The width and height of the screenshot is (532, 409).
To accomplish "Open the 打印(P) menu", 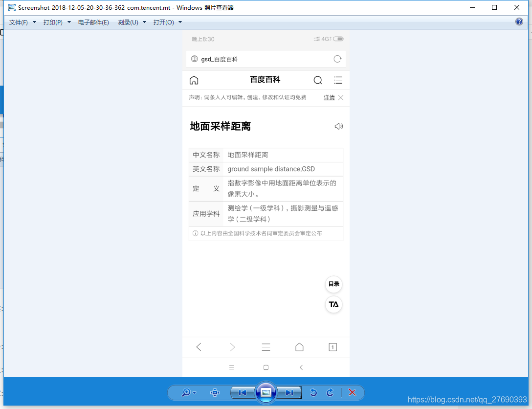I will tap(53, 23).
